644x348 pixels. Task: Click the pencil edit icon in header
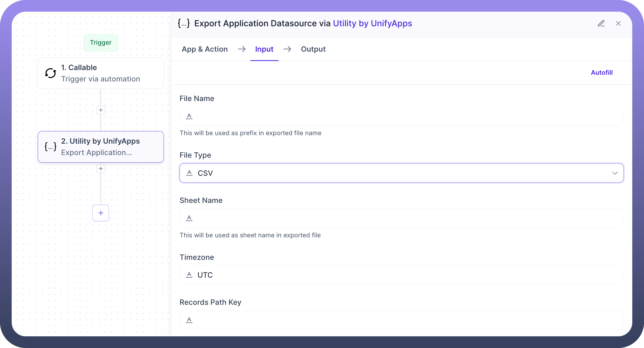click(601, 23)
